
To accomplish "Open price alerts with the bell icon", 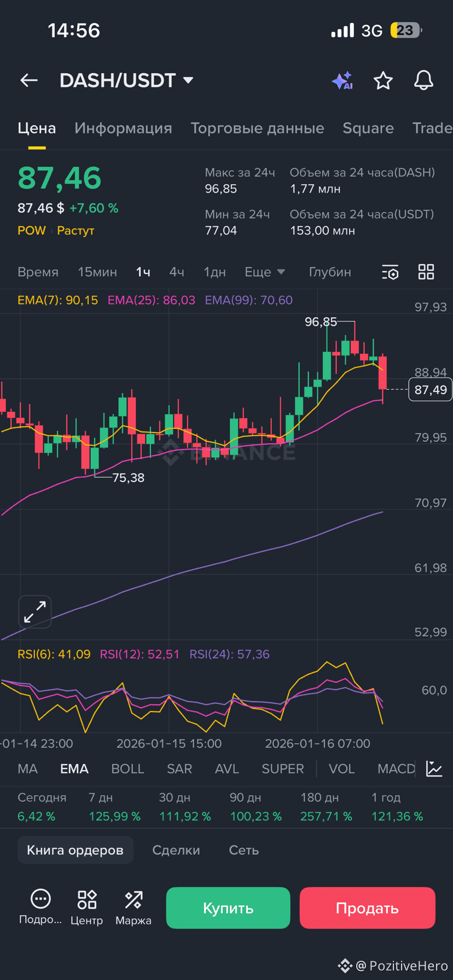I will pyautogui.click(x=423, y=80).
